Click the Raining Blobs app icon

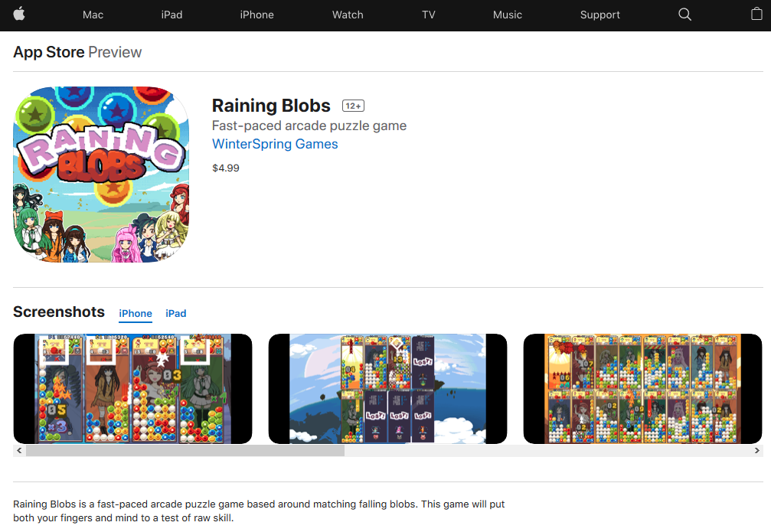[x=101, y=175]
